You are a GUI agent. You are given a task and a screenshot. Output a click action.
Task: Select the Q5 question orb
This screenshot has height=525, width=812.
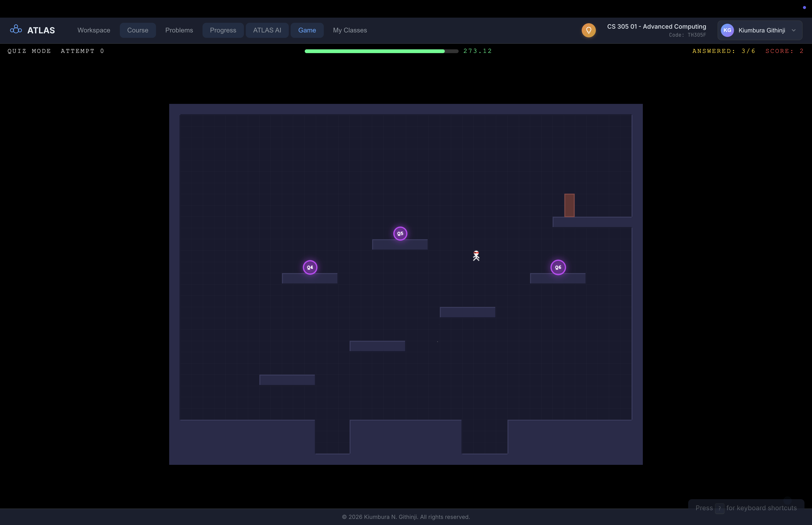pos(400,233)
